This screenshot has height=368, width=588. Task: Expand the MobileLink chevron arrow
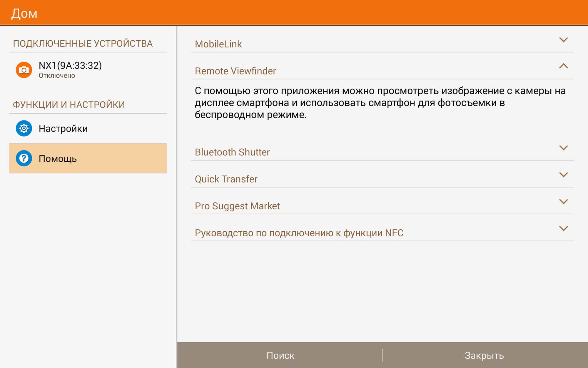[563, 40]
